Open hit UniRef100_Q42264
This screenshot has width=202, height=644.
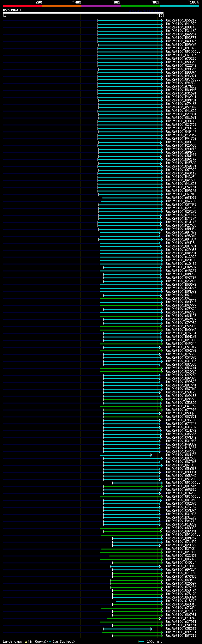(181, 34)
